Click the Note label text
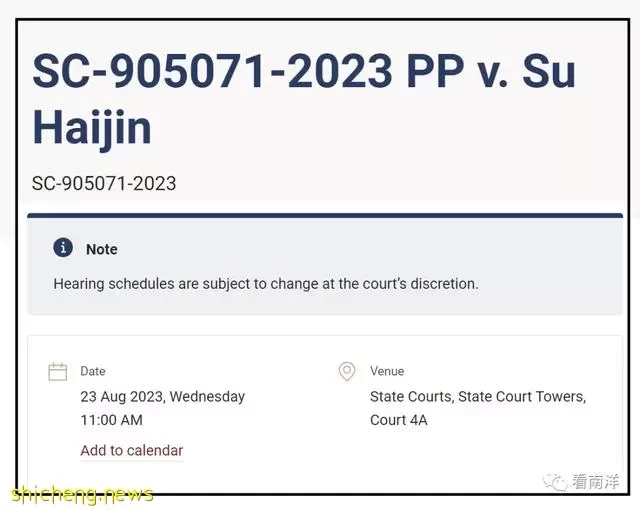 click(x=102, y=249)
